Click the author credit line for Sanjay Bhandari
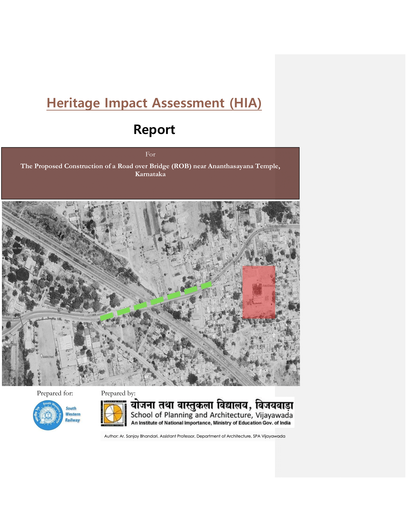Viewport: 411px width, 532px height. point(194,436)
